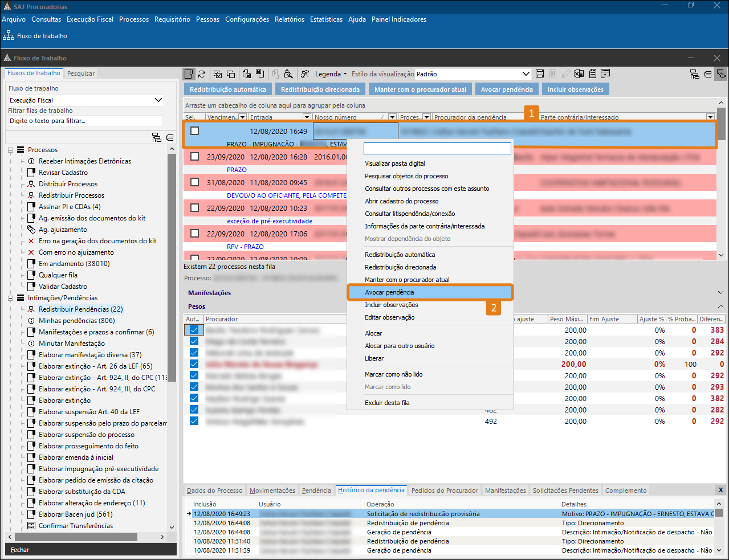Tick the checkbox on the 31/08/2020 row
729x560 pixels.
(195, 182)
